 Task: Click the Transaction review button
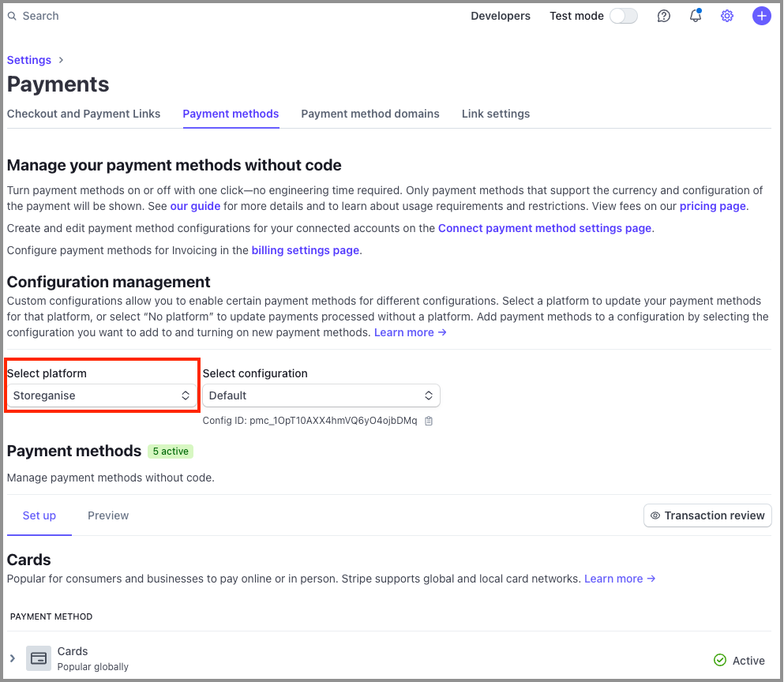tap(707, 515)
